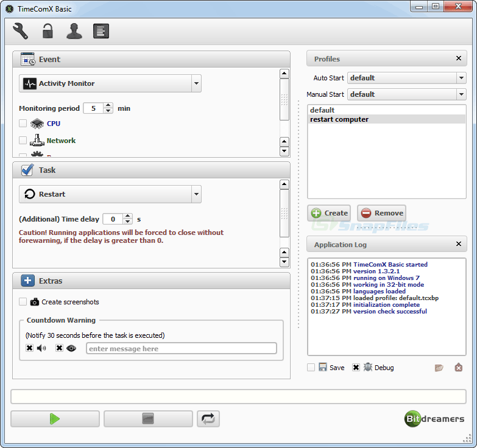Uncheck the Debug checkbox
Screen dimensions: 477x448
pos(356,368)
